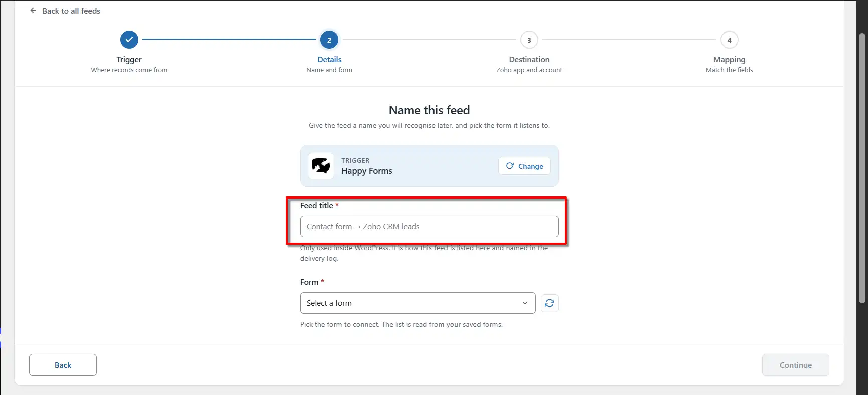
Task: Click the 'Where records come from' subtitle
Action: click(129, 70)
